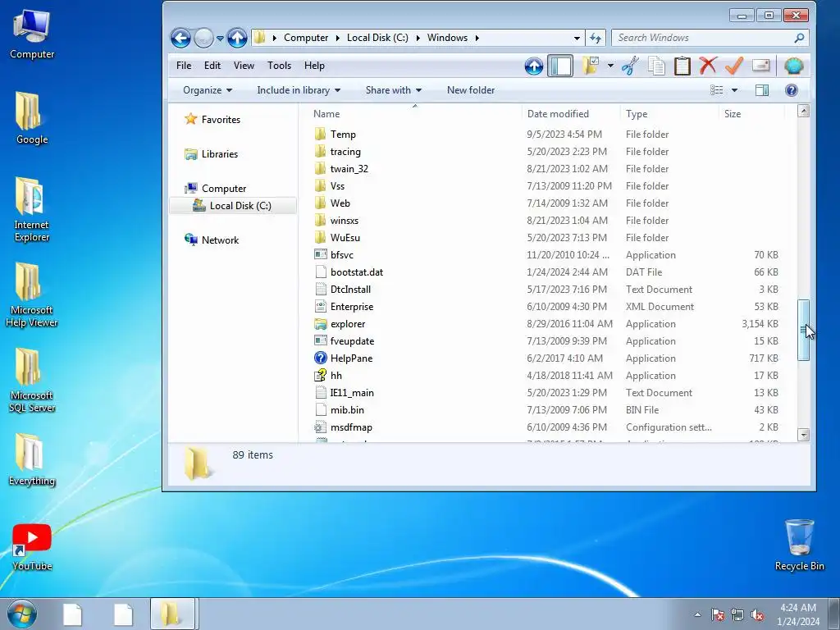Select the Enterprise XML document

coord(351,307)
